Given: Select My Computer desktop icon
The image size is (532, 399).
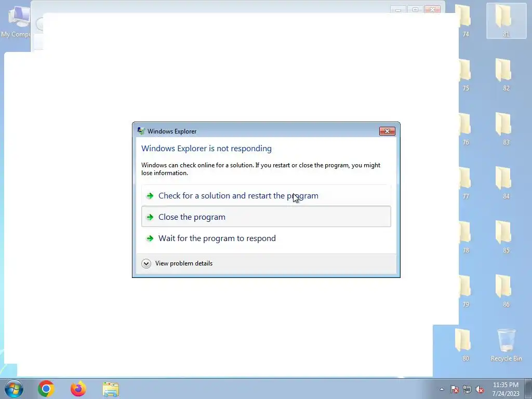Looking at the screenshot, I should (16, 21).
